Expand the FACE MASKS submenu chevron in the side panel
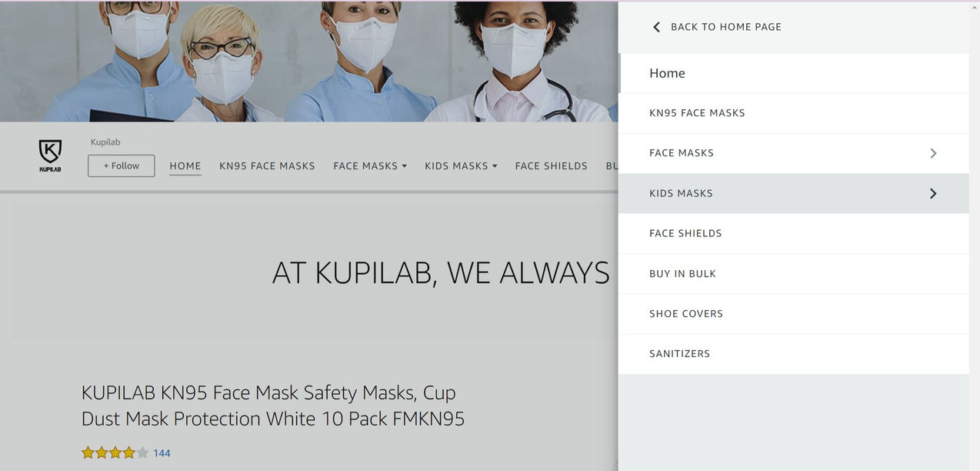This screenshot has width=980, height=471. (933, 153)
